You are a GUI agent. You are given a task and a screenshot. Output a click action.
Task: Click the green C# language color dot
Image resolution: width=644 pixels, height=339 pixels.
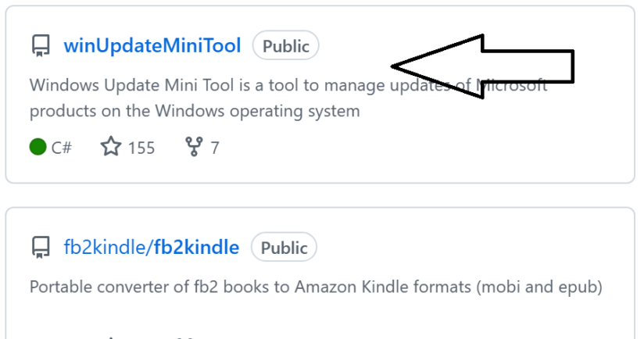(38, 147)
